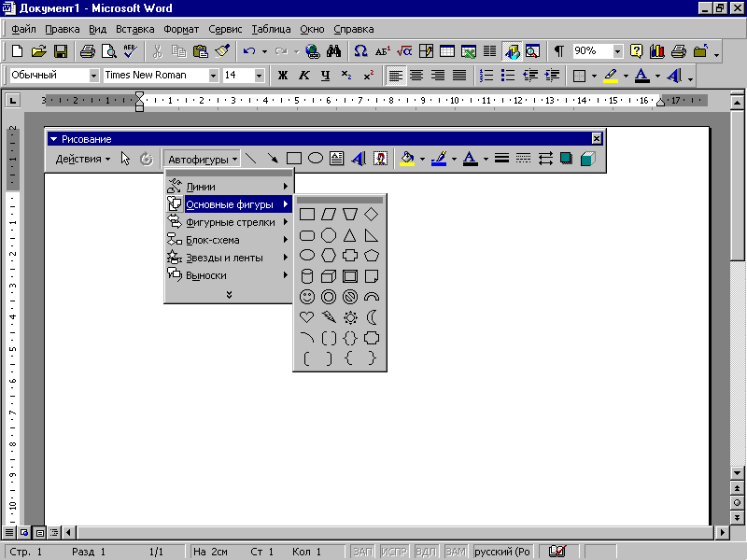Insert WordArt from Drawing toolbar

(359, 159)
